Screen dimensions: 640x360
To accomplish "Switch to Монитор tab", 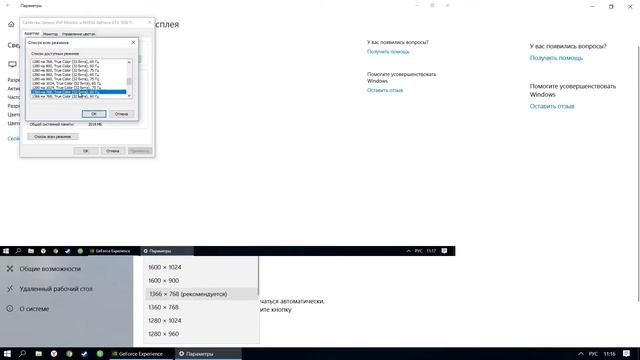I will pyautogui.click(x=50, y=34).
